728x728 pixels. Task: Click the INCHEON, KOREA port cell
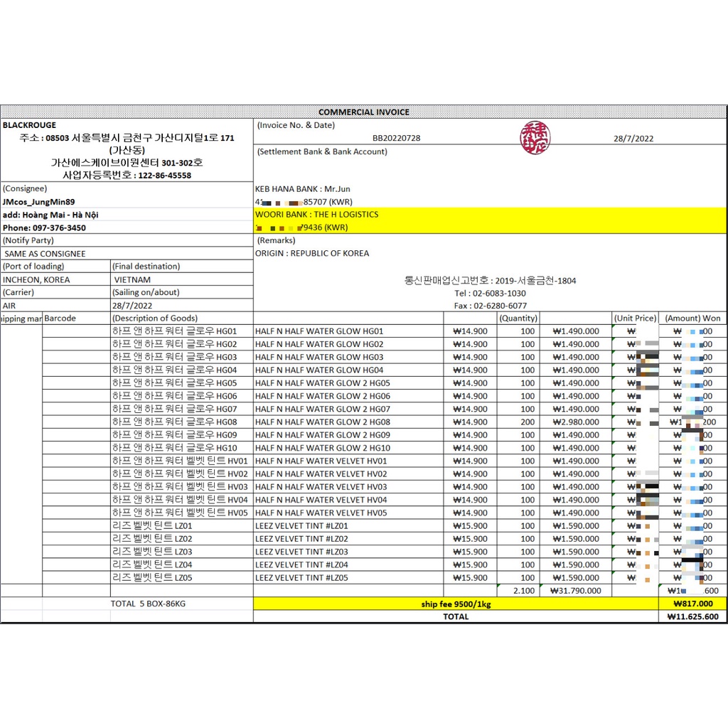(36, 280)
